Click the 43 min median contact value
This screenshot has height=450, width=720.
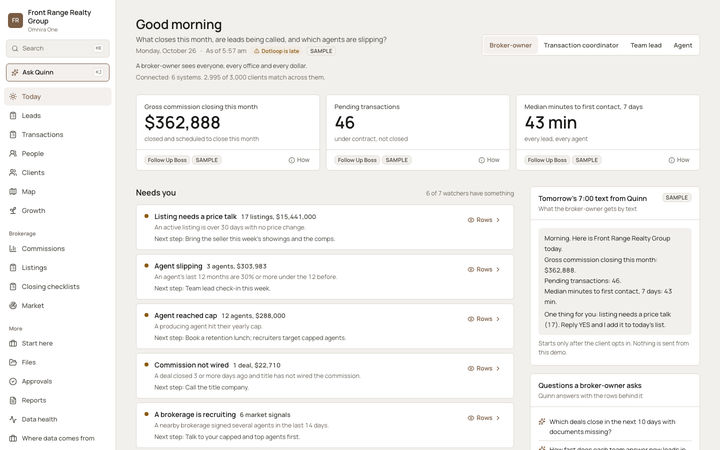point(551,123)
